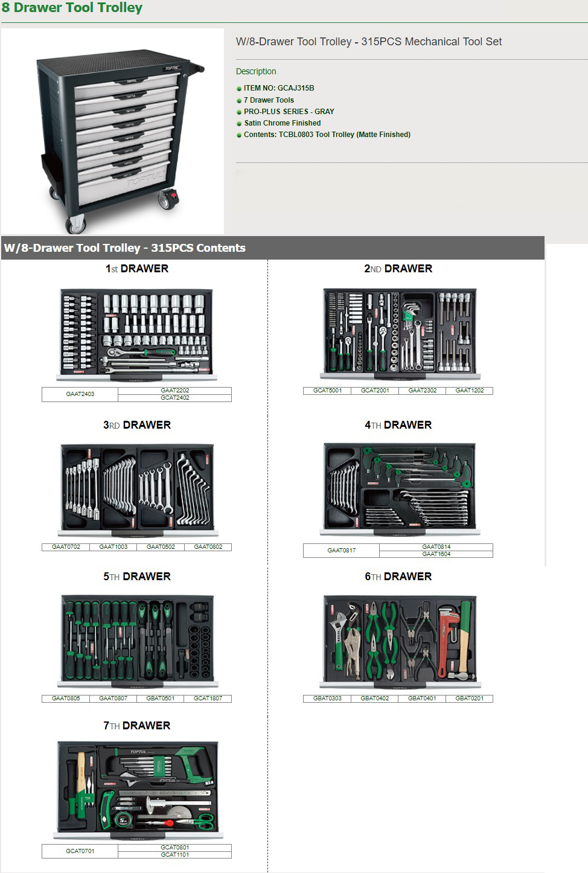588x873 pixels.
Task: Click the 8 Drawer Tool Trolley page title
Action: pos(72,8)
